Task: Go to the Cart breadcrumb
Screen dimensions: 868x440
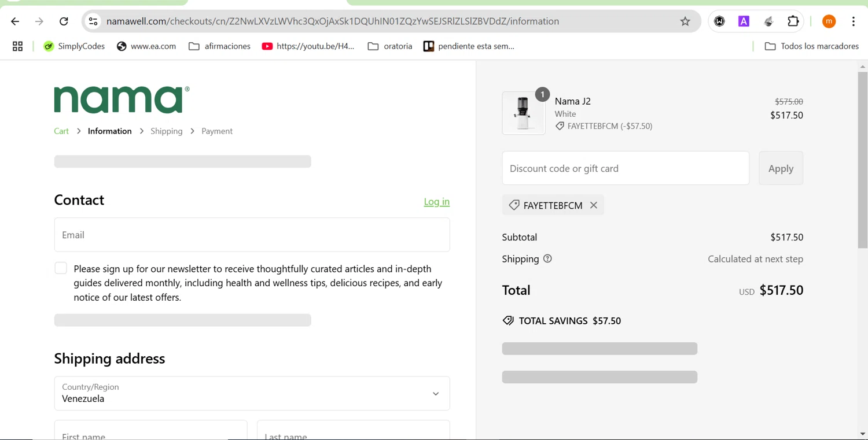Action: pos(61,131)
